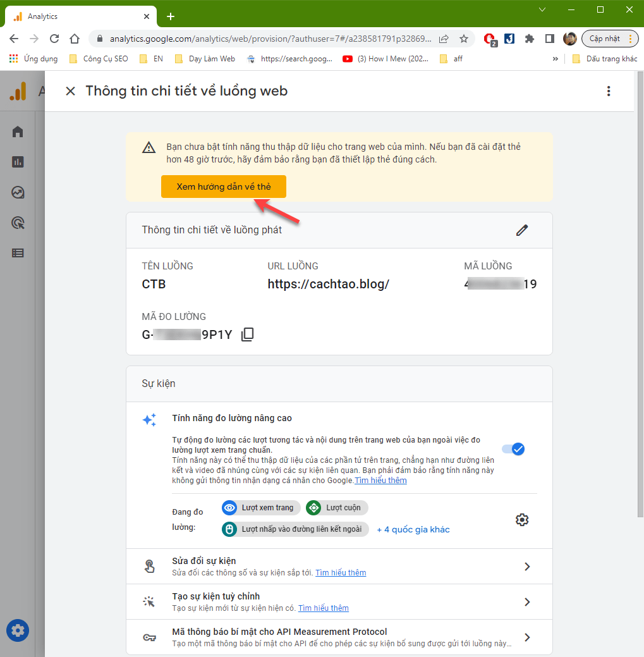Open the Extensions puzzle icon
The image size is (644, 657).
(x=529, y=39)
